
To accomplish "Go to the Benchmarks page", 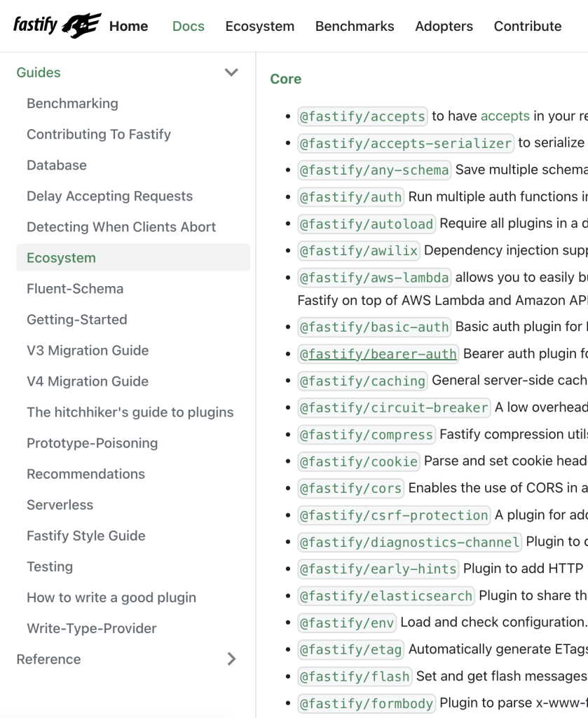I will [354, 26].
